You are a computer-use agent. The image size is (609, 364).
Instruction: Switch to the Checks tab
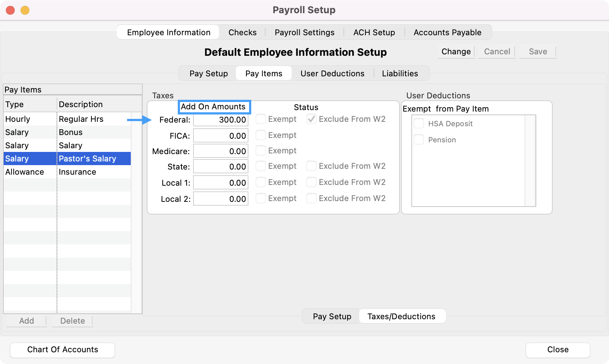(x=242, y=32)
